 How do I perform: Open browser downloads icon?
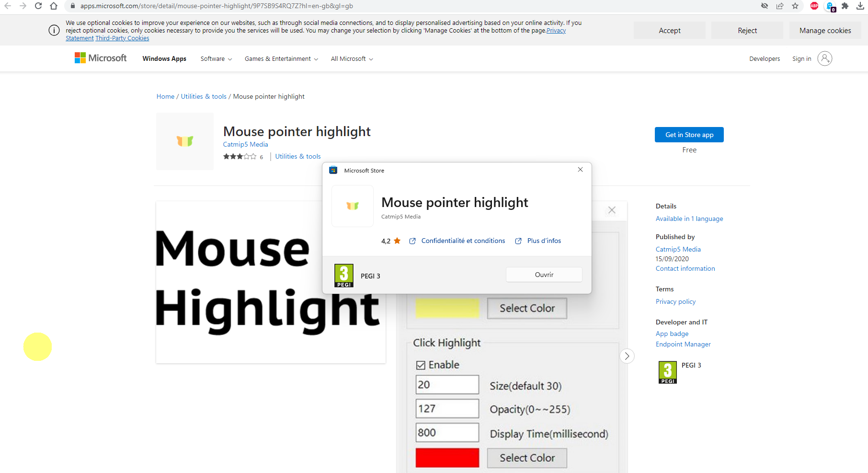(860, 6)
